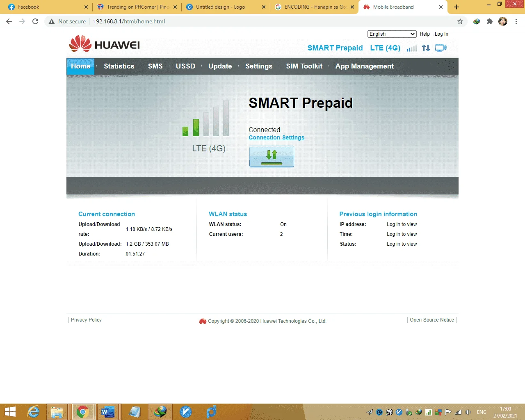This screenshot has width=525, height=420.
Task: Click the network signal icon in system tray
Action: tap(458, 412)
